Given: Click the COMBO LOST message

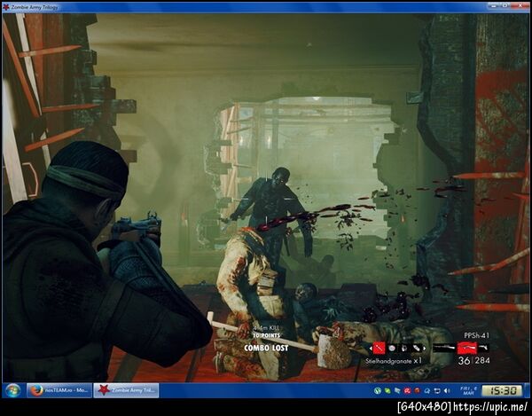Looking at the screenshot, I should coord(266,348).
